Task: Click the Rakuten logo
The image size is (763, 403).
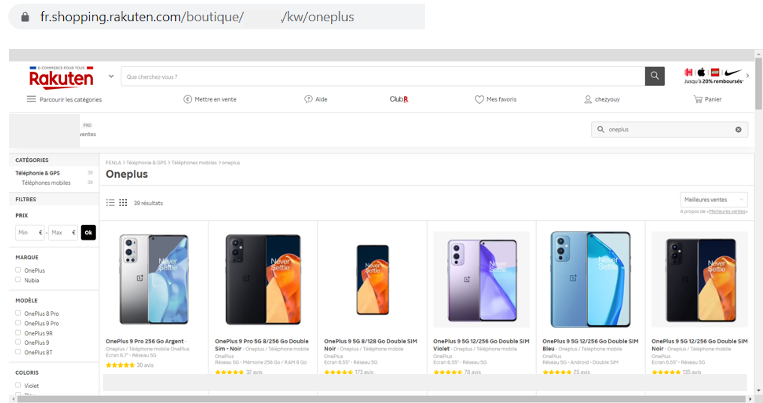Action: click(x=61, y=78)
